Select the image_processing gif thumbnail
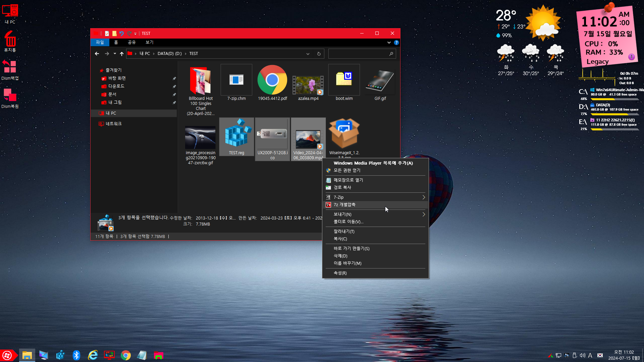644x362 pixels. click(x=200, y=137)
